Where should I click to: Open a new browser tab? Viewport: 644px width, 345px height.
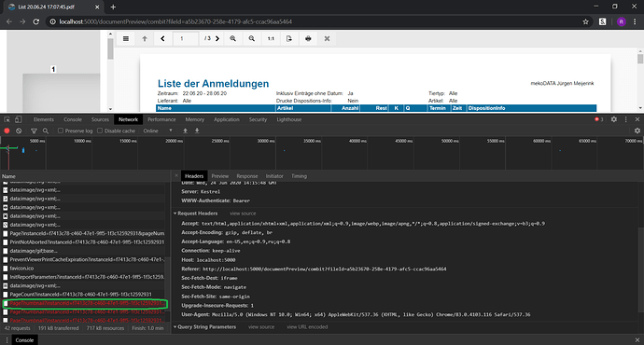pos(113,7)
